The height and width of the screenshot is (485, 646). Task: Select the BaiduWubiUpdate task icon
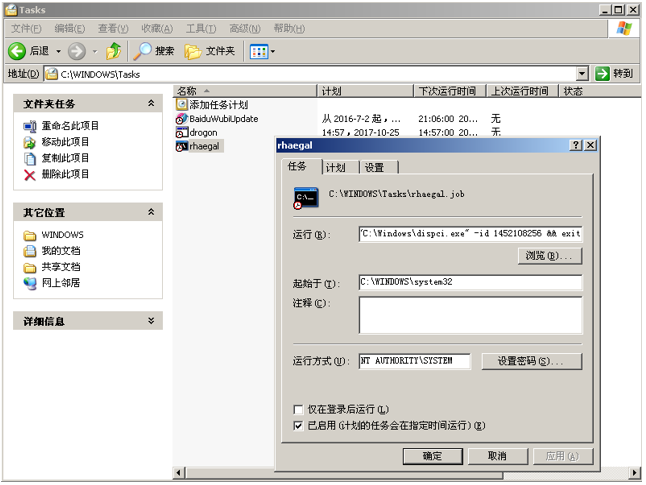(x=181, y=119)
